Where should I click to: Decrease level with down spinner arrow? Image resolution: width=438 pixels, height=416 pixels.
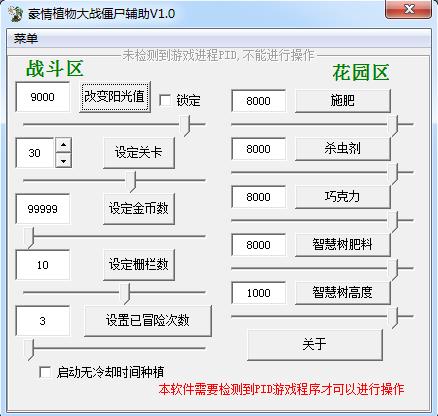point(63,160)
